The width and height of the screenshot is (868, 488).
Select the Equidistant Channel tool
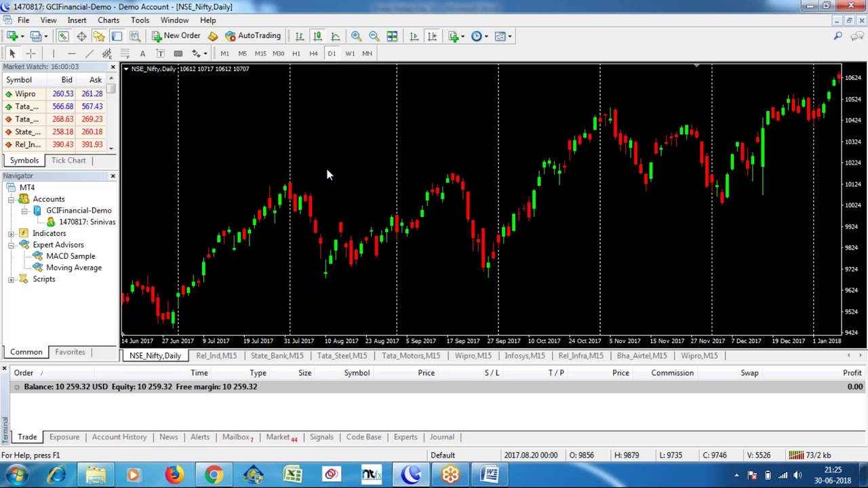(106, 54)
